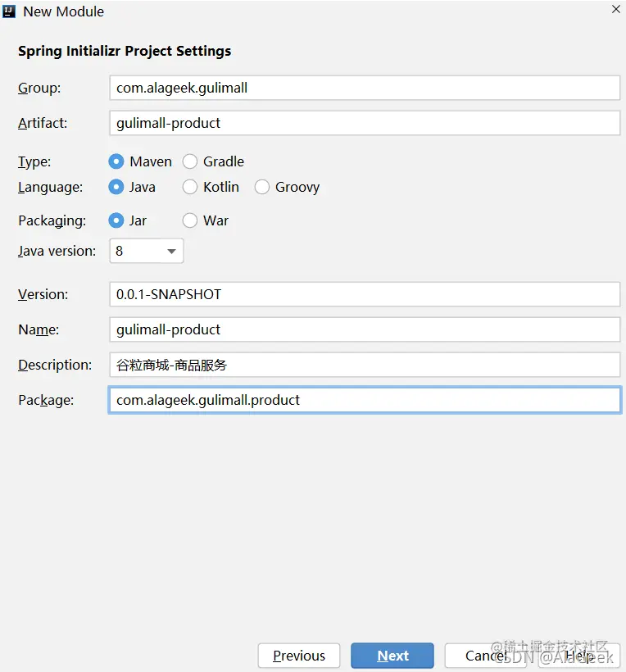
Task: Close the New Module dialog
Action: (x=615, y=9)
